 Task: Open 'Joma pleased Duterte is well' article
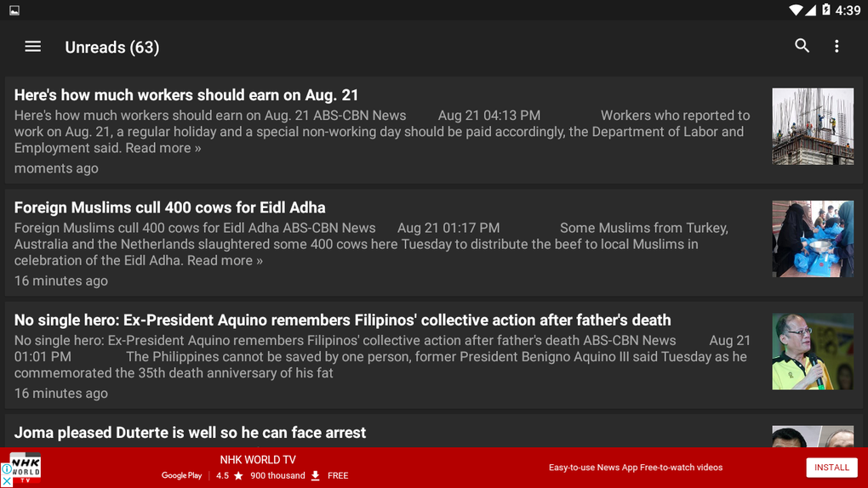(190, 433)
